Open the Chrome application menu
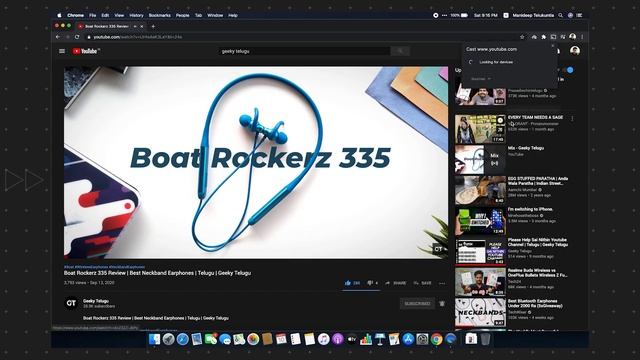The image size is (640, 360). coord(76,15)
